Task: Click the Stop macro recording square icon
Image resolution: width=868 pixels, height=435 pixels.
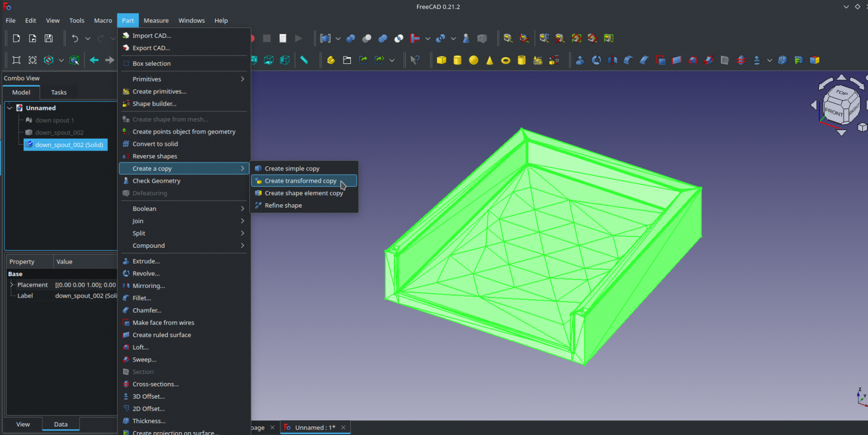Action: 267,38
